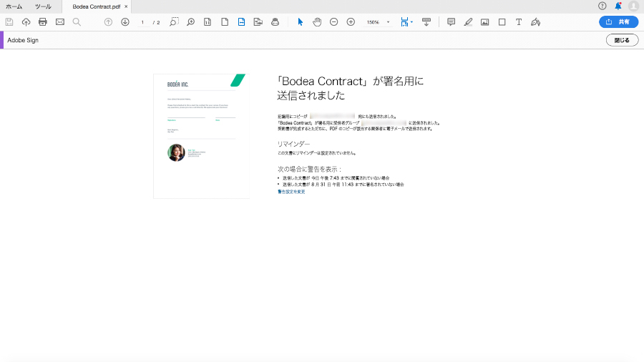
Task: Go to previous page arrow icon
Action: (108, 22)
